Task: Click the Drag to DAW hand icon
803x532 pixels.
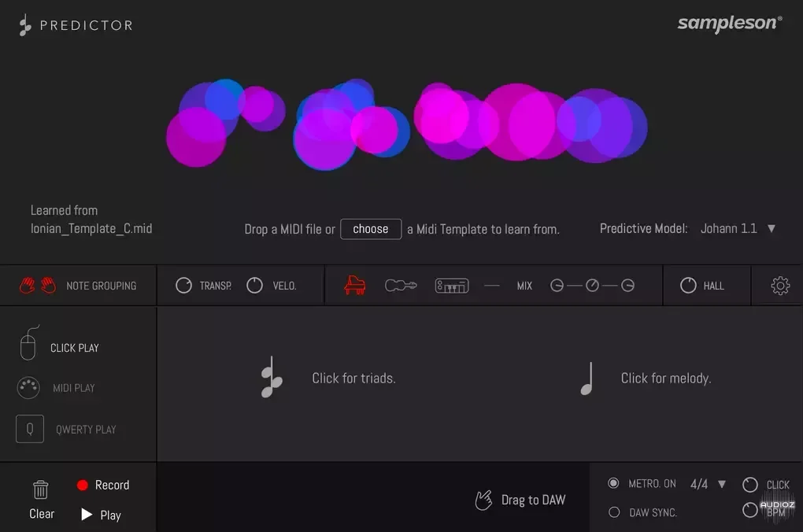Action: pyautogui.click(x=483, y=501)
